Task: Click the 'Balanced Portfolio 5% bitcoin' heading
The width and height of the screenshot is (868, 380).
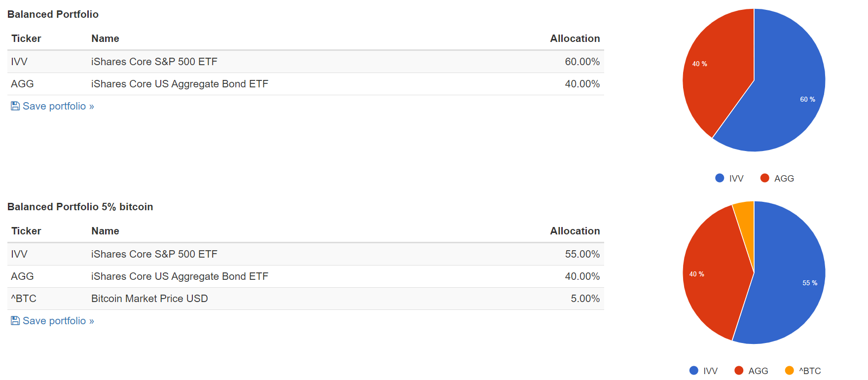Action: (80, 207)
